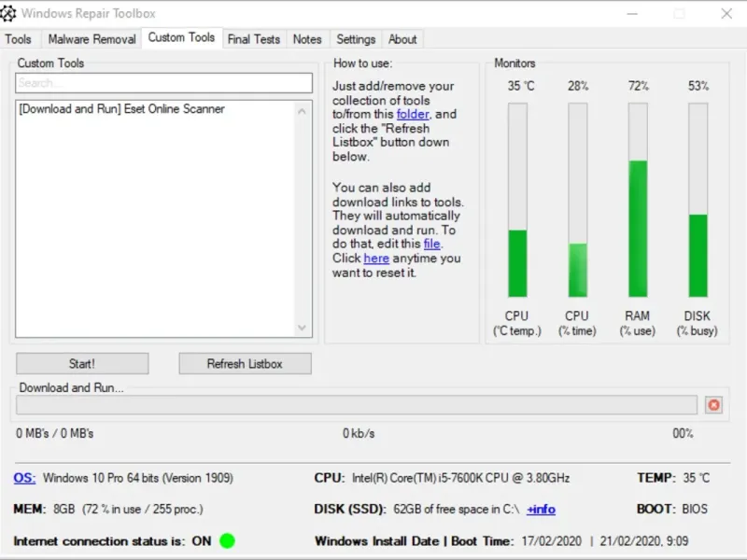
Task: Close the Windows Repair Toolbox window
Action: tap(726, 13)
